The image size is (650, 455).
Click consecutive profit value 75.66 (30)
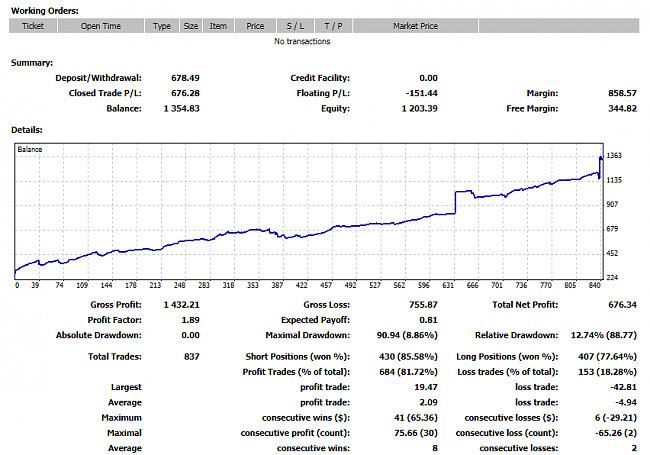pyautogui.click(x=416, y=433)
